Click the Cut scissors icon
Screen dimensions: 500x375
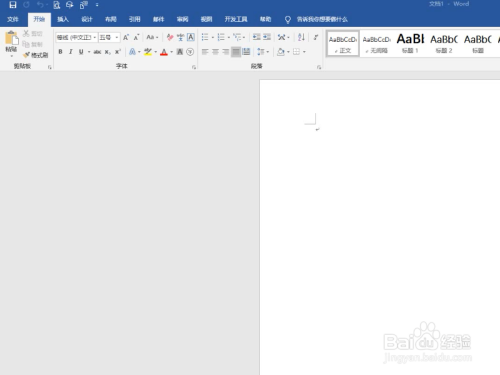point(26,33)
